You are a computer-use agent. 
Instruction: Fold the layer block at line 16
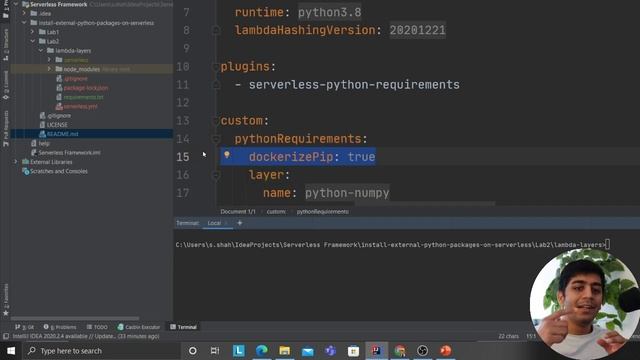216,175
